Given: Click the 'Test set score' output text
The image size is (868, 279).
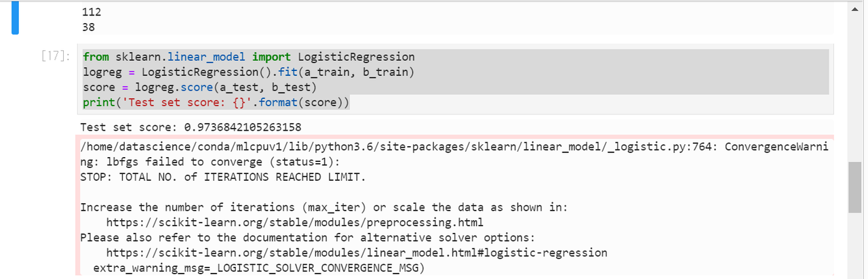Looking at the screenshot, I should point(191,127).
